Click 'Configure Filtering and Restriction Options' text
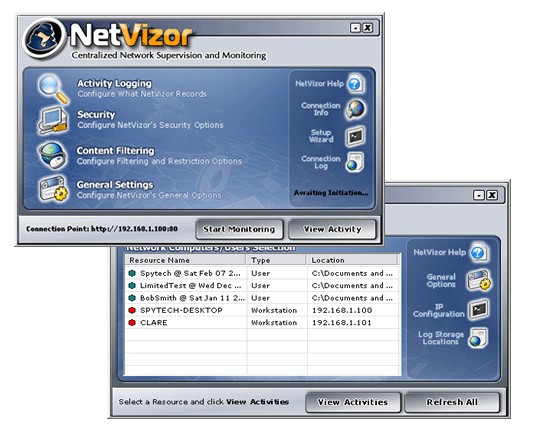The image size is (537, 437). tap(159, 161)
